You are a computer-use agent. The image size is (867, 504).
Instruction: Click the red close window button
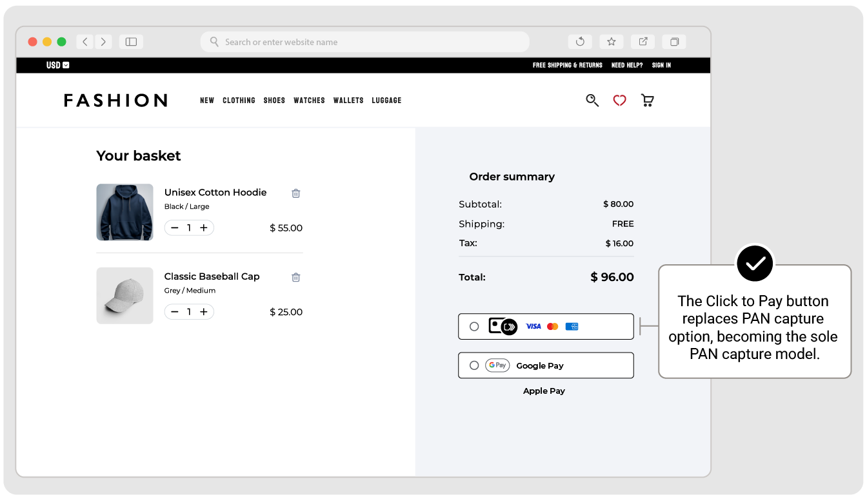coord(33,42)
